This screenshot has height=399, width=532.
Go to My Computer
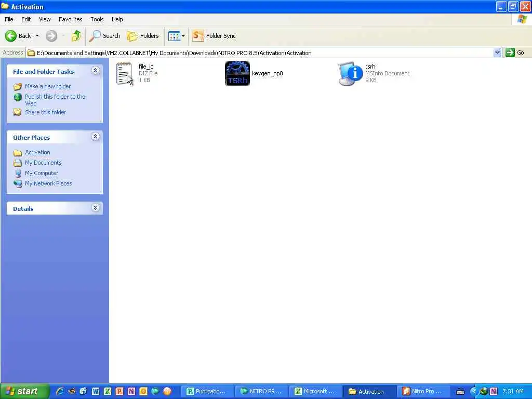[42, 173]
